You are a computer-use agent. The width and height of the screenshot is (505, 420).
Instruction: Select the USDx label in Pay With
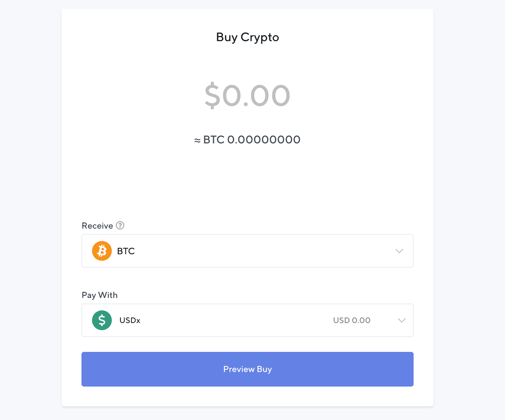[x=130, y=320]
